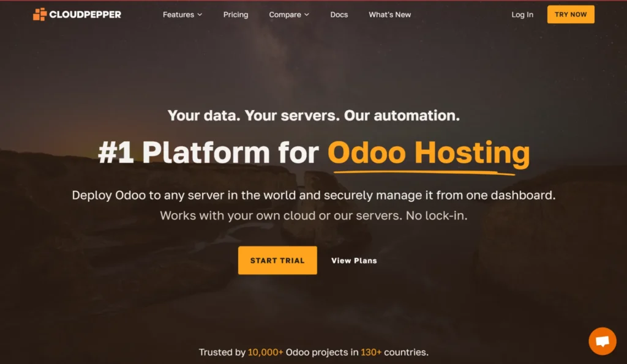Select the chat speech-bubble icon bottom right
The image size is (627, 364).
point(603,341)
